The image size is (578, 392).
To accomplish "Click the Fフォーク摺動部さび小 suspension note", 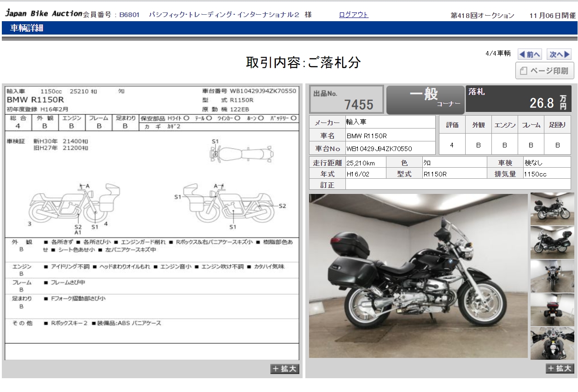I will coord(74,298).
